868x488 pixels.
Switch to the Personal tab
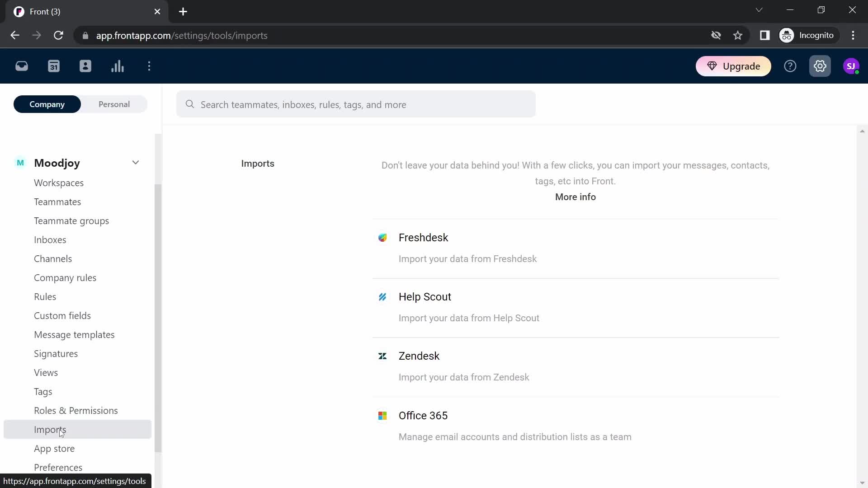(114, 104)
